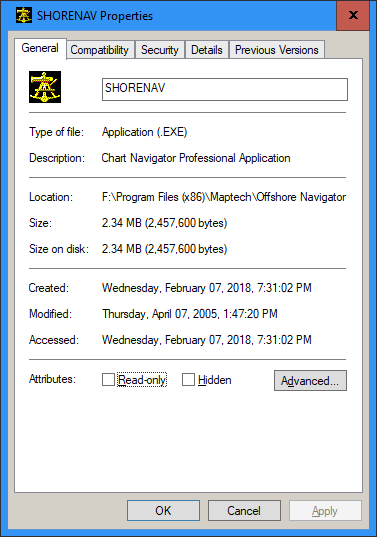Close the SHORENAV Properties dialog
The height and width of the screenshot is (537, 377).
click(353, 15)
